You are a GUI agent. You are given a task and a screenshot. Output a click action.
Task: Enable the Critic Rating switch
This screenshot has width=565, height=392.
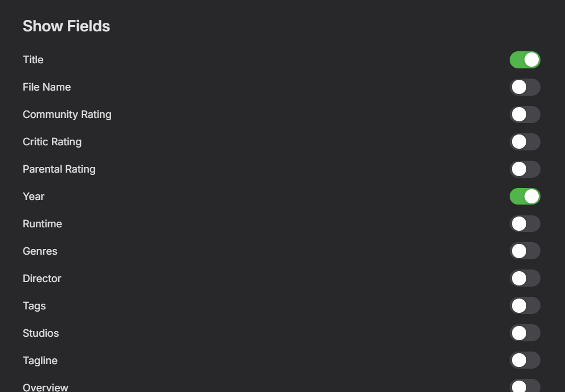pos(525,142)
